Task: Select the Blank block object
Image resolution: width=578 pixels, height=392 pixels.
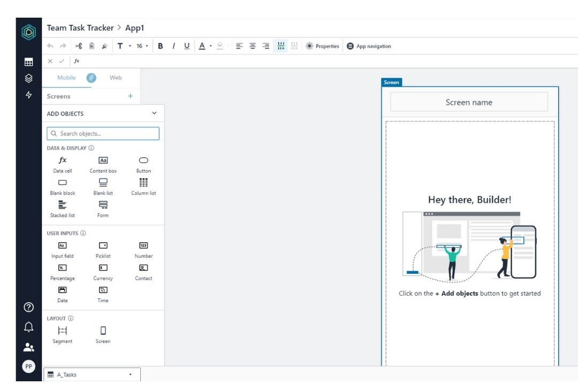Action: click(63, 187)
